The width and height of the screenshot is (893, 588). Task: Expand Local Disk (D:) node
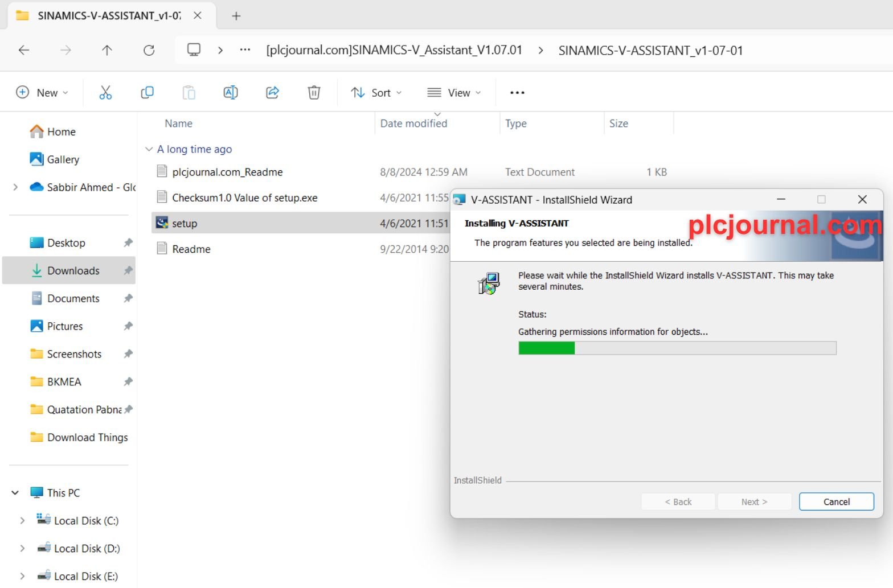click(x=22, y=548)
